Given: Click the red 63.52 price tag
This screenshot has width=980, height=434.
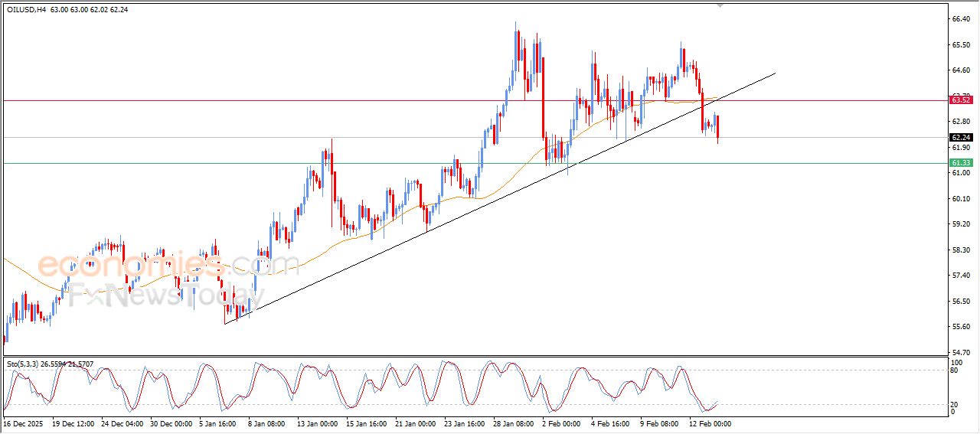Looking at the screenshot, I should click(x=961, y=100).
